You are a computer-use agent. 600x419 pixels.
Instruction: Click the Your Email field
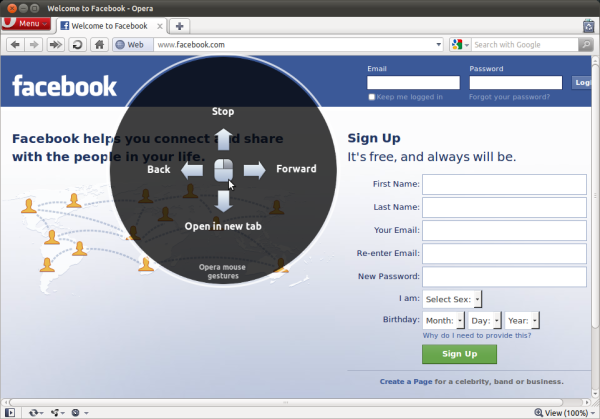(504, 230)
